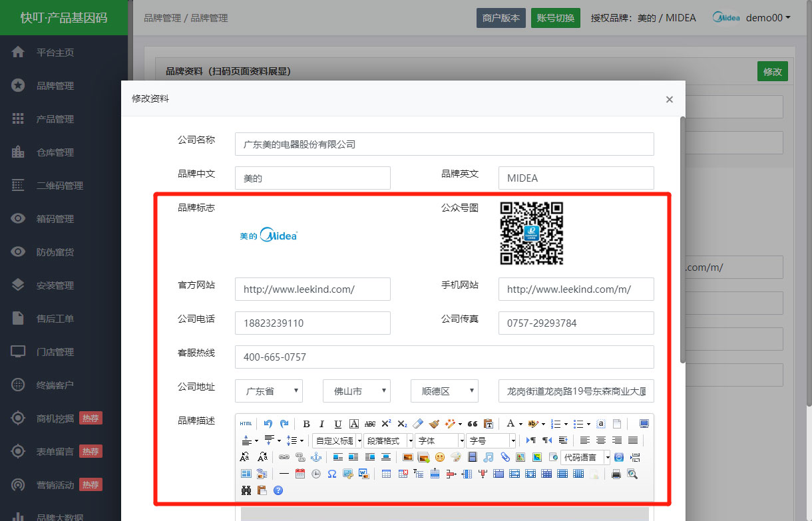
Task: Apply subscript formatting
Action: pos(402,424)
